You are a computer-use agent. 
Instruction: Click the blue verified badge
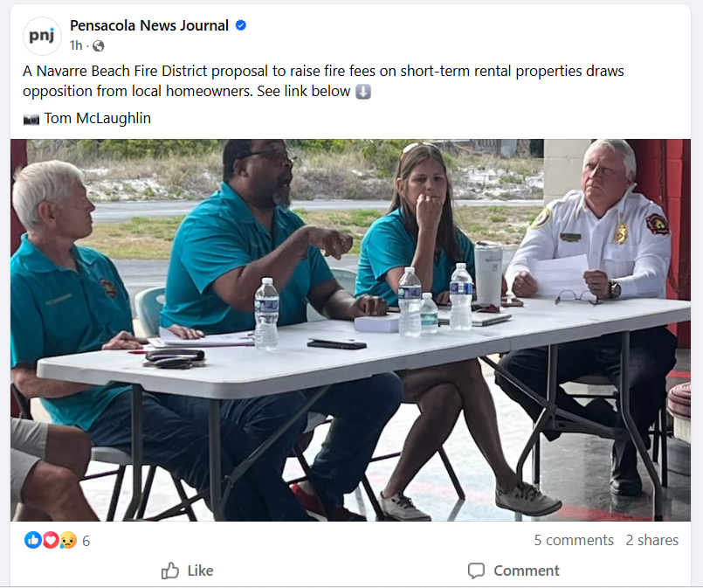(241, 25)
